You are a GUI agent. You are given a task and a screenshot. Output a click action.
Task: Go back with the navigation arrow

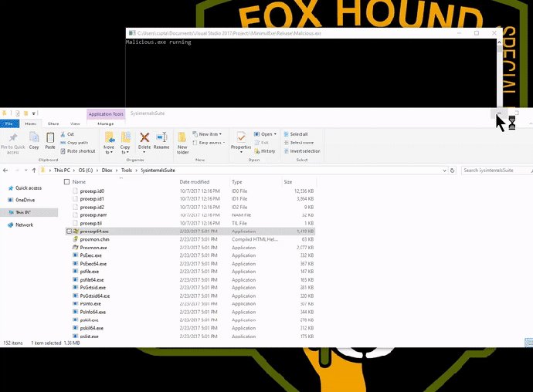(x=5, y=171)
